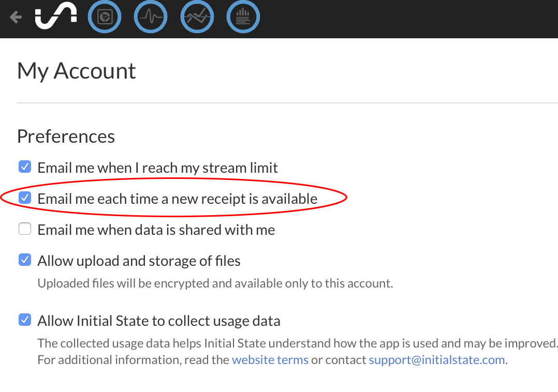Click the 'Email me each time a new receipt' label

click(178, 199)
